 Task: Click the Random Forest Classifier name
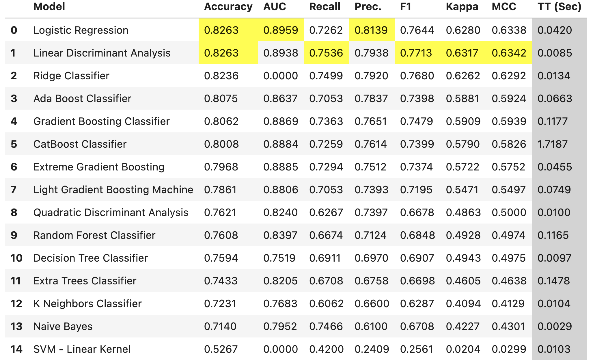click(x=94, y=235)
